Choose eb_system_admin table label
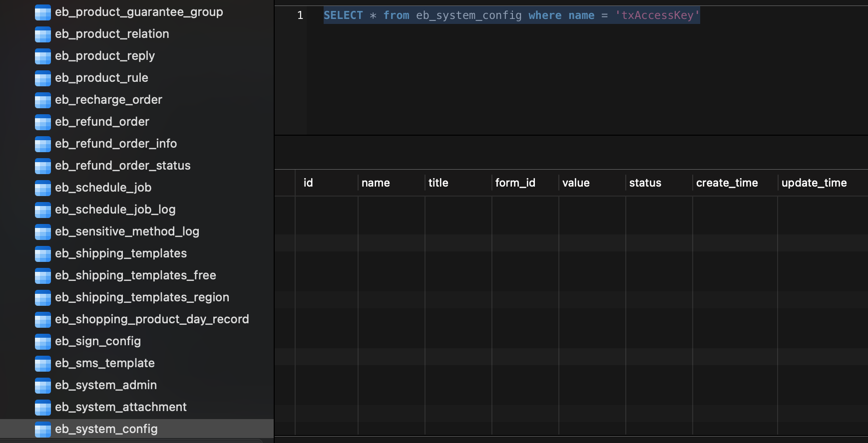This screenshot has width=868, height=443. [x=106, y=385]
